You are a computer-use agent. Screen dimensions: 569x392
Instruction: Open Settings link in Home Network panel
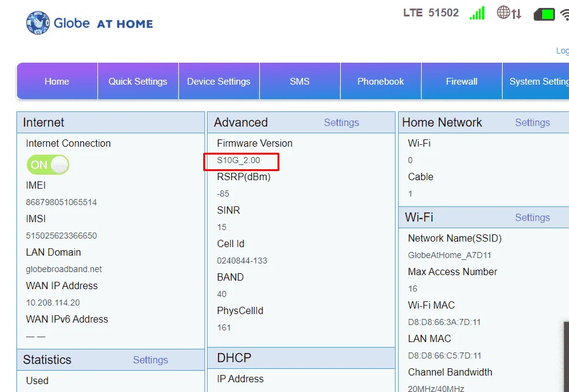(x=532, y=123)
